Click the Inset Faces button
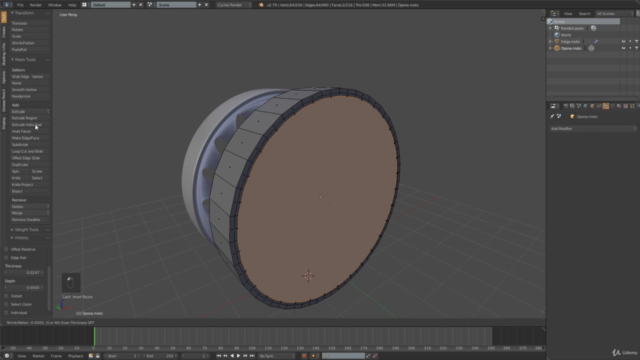The image size is (640, 360). point(30,131)
